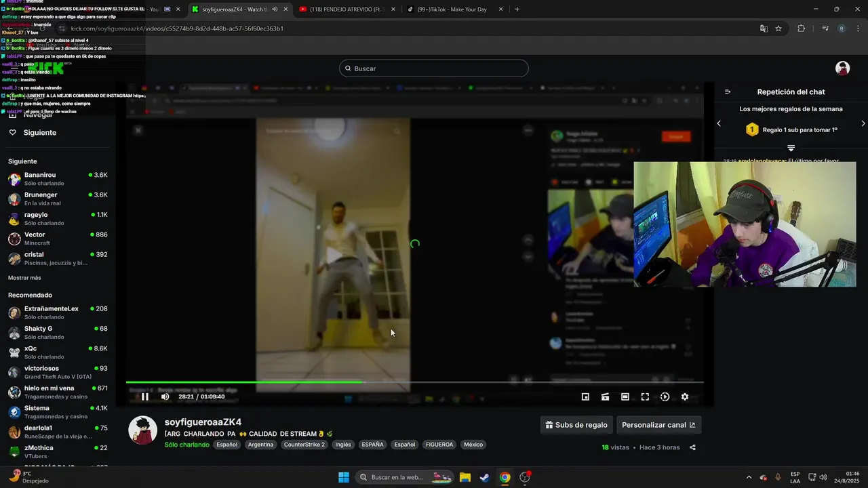
Task: Open dearlola1 channel avatar
Action: [x=14, y=432]
